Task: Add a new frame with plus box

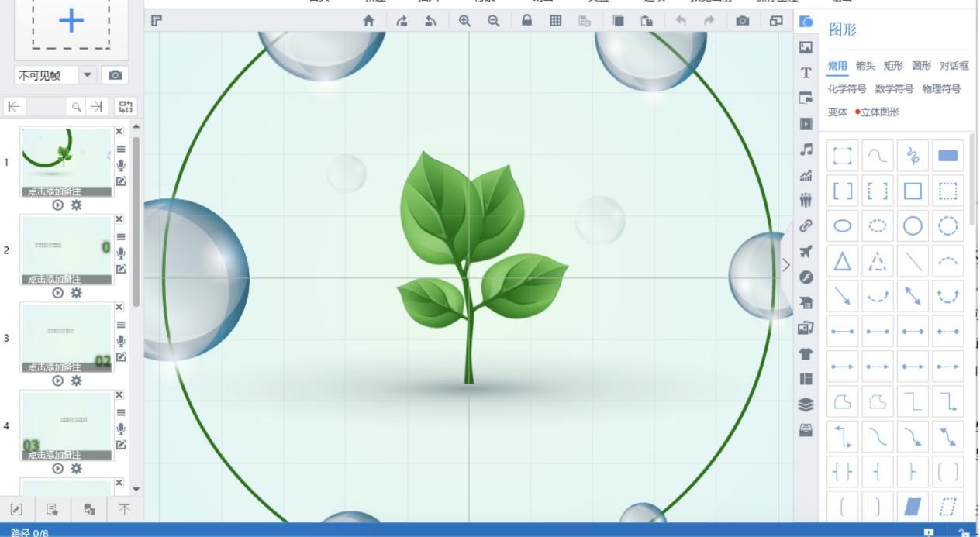Action: coord(71,22)
